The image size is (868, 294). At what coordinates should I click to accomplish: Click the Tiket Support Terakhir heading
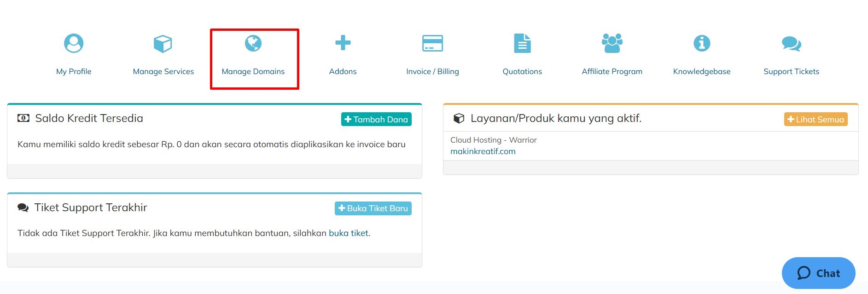(x=91, y=208)
